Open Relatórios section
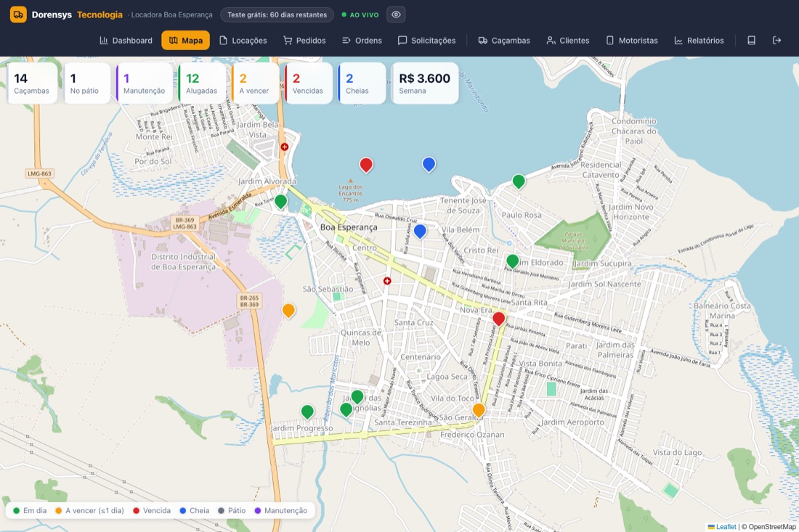Viewport: 799px width, 532px height. coord(699,40)
